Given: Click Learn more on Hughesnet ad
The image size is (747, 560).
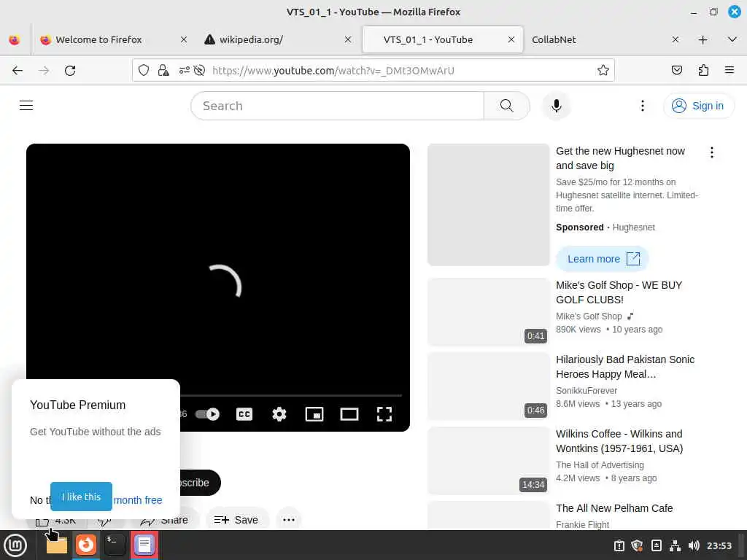Looking at the screenshot, I should coord(603,259).
